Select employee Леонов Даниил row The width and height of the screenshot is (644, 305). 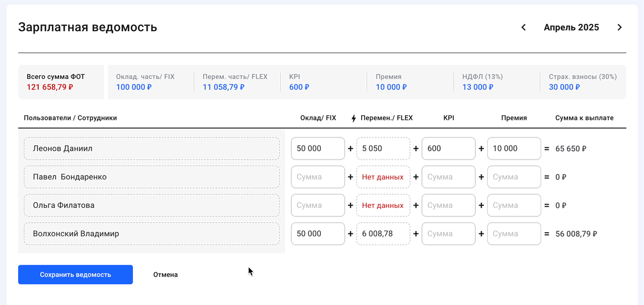[152, 148]
